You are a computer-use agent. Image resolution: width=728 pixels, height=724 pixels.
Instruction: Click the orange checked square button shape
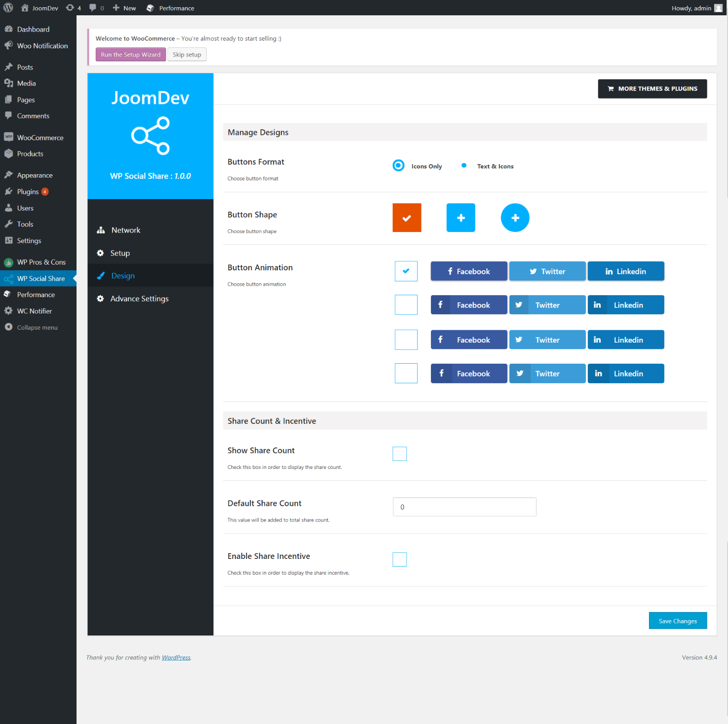(x=407, y=218)
